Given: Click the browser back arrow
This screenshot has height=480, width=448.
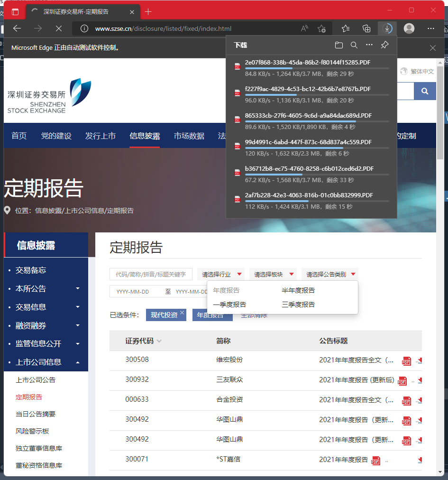Looking at the screenshot, I should tap(17, 28).
